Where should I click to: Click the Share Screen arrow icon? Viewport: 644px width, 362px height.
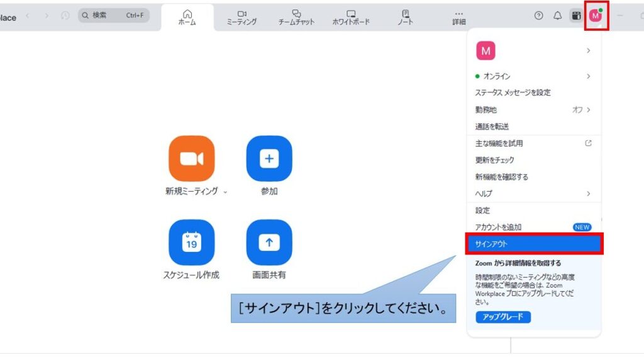pyautogui.click(x=269, y=242)
